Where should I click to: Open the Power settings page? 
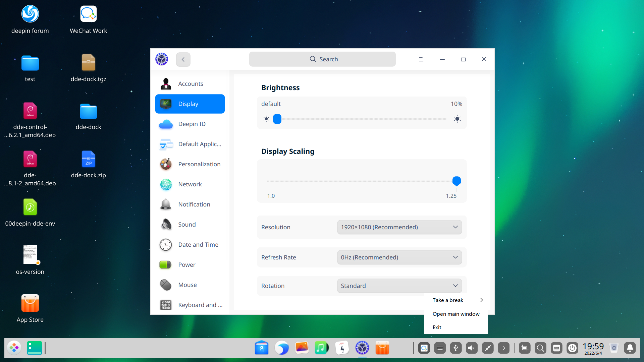coord(190,264)
